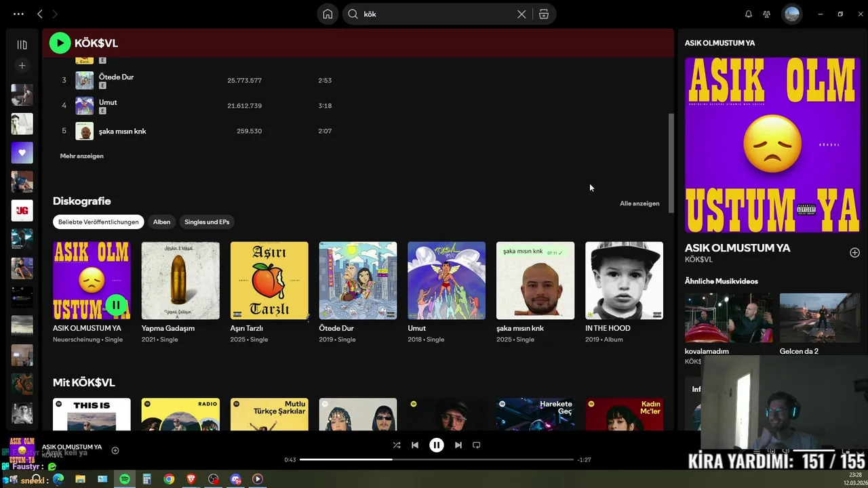Open the RADIO playlist card

click(x=180, y=414)
